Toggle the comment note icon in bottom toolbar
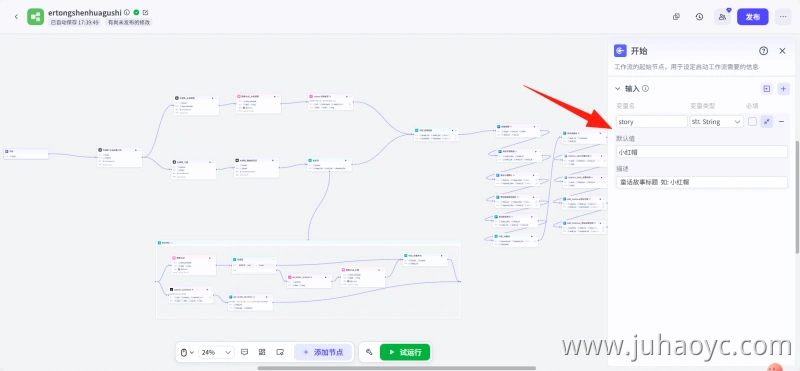Screen dimensions: 800x371 pos(244,352)
